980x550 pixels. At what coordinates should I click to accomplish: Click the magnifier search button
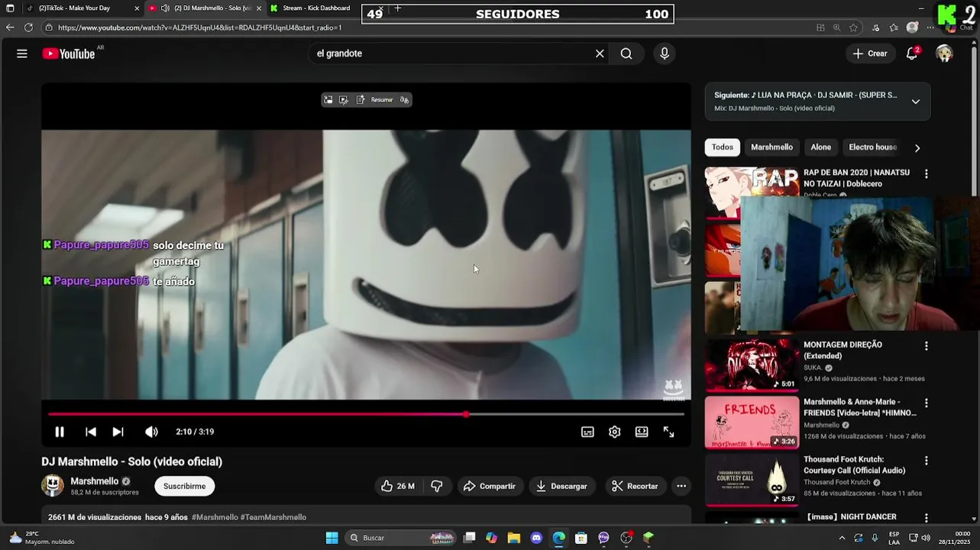point(626,53)
